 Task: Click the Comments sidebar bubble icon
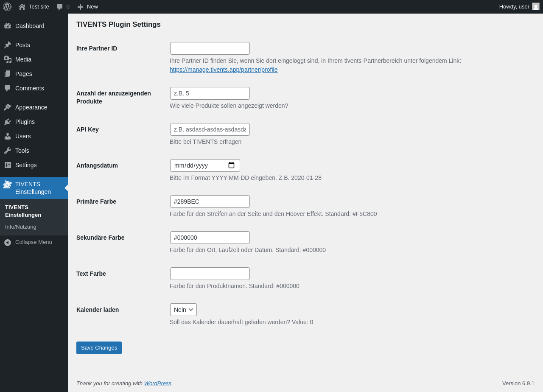pyautogui.click(x=8, y=88)
